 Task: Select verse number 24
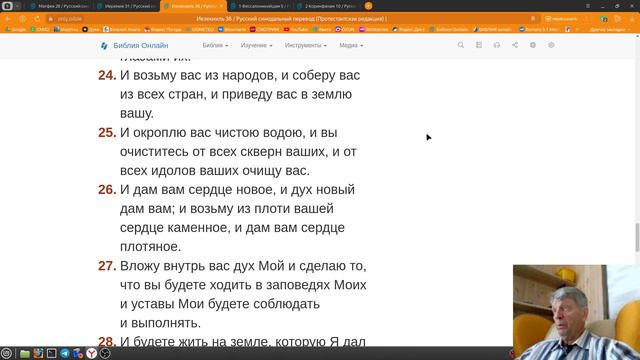point(107,75)
